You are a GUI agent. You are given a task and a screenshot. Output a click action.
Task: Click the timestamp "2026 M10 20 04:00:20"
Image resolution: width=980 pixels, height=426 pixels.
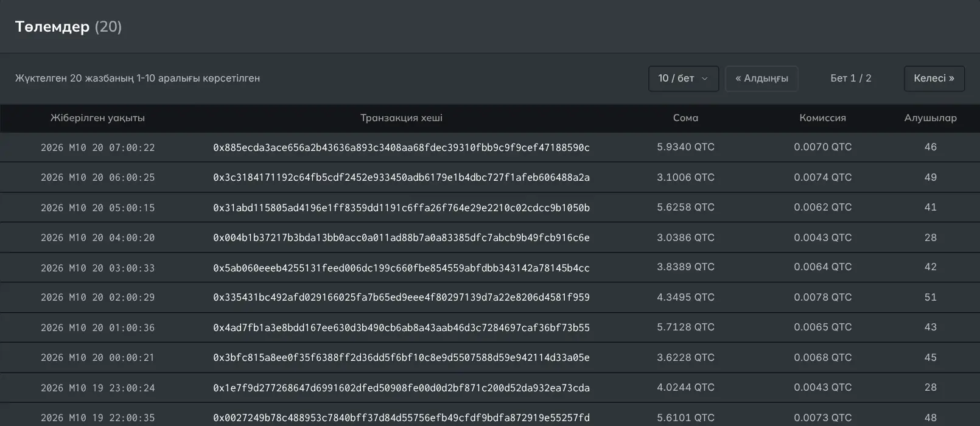98,238
